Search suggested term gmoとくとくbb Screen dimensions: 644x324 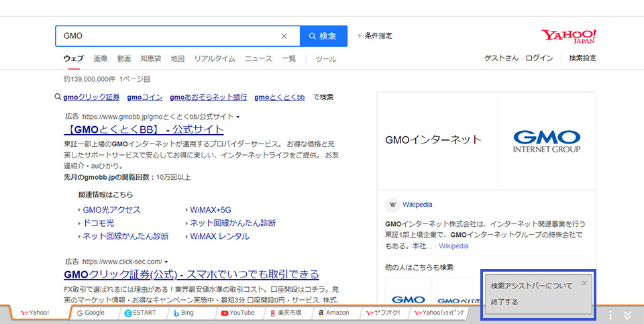click(279, 97)
